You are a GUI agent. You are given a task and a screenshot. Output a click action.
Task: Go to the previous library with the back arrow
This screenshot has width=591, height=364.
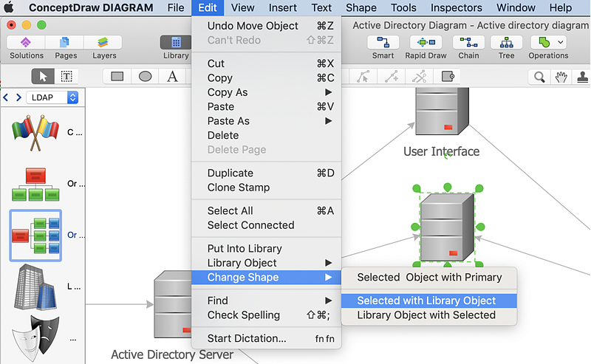click(7, 97)
